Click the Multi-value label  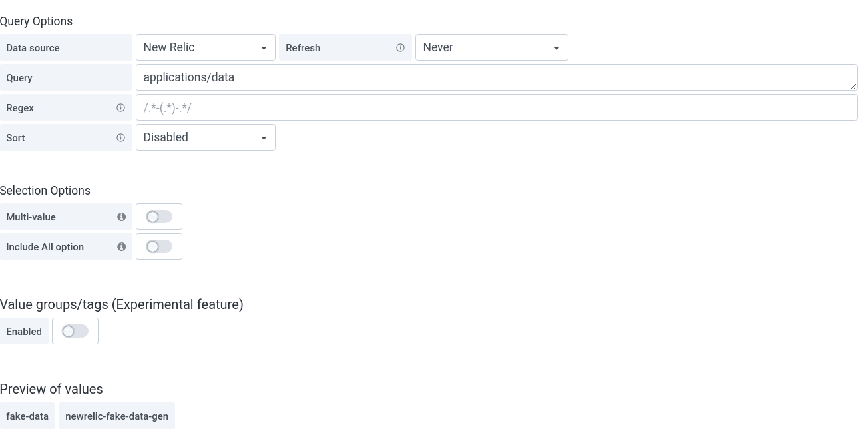click(31, 217)
